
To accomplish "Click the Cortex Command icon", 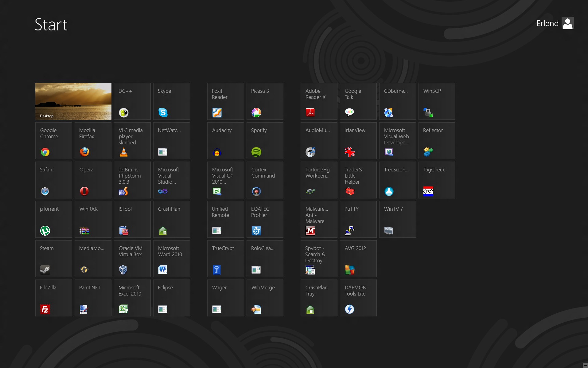I will pos(256,191).
